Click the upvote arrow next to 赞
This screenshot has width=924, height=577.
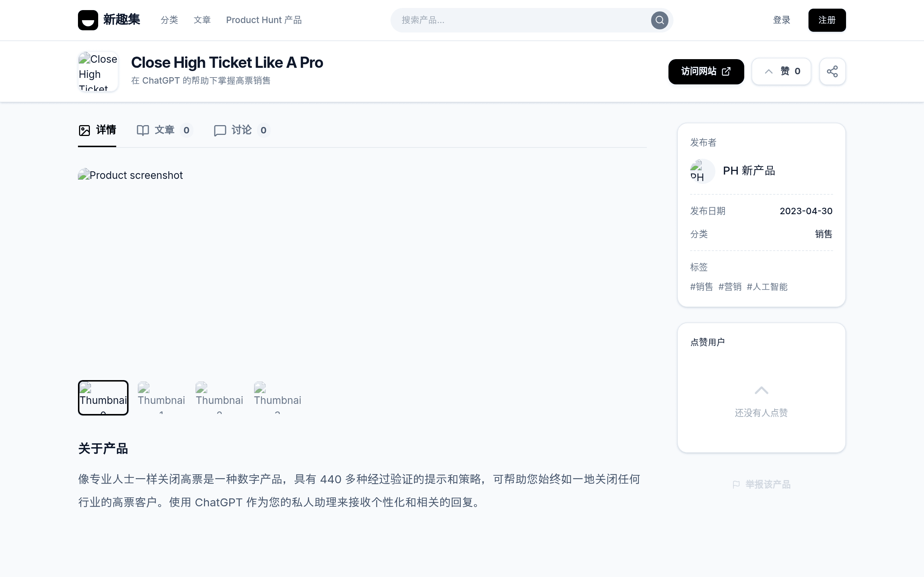pyautogui.click(x=768, y=71)
